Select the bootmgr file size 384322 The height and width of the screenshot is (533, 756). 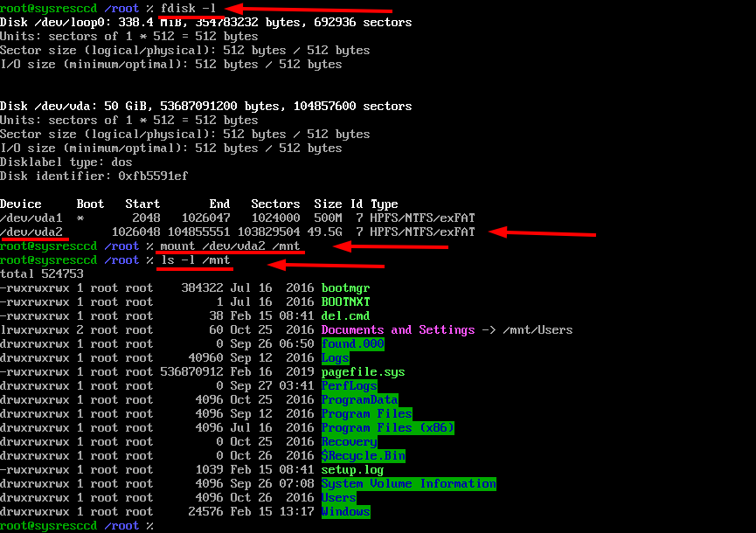click(x=202, y=287)
